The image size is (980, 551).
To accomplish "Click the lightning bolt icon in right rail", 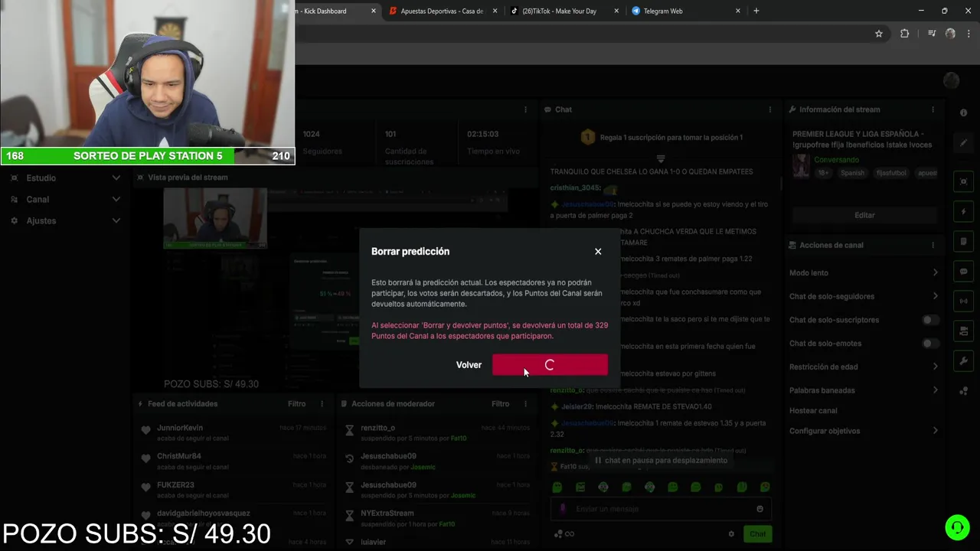I will (964, 212).
